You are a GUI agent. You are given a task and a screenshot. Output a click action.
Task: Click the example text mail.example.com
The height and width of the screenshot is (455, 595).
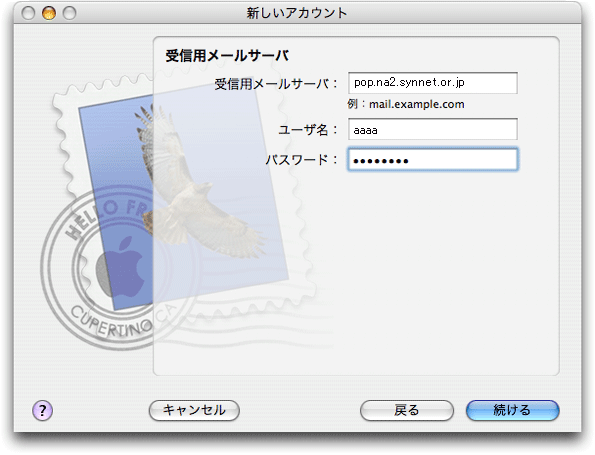point(417,104)
